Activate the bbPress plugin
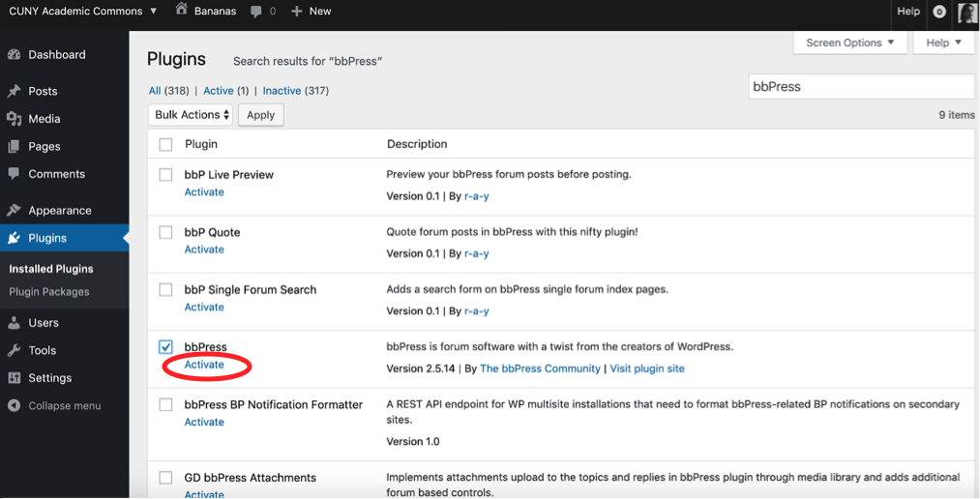 click(204, 365)
